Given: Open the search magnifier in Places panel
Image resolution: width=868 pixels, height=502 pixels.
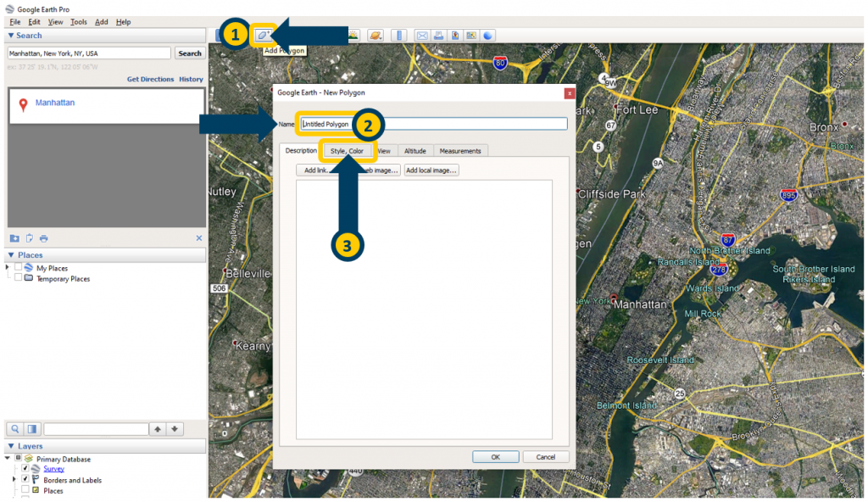Looking at the screenshot, I should click(14, 428).
